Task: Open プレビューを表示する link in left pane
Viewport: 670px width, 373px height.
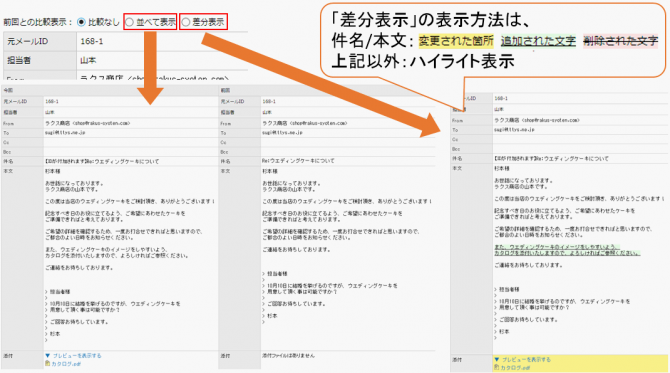Action: click(77, 355)
